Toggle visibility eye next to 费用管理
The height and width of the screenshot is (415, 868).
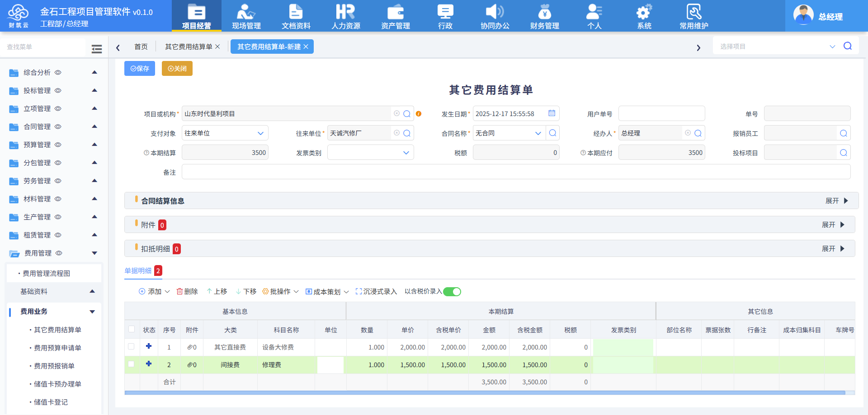click(x=58, y=253)
